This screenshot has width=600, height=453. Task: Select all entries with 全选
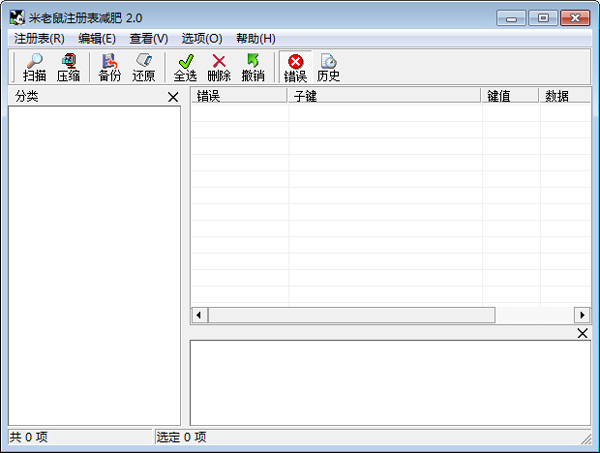coord(185,67)
